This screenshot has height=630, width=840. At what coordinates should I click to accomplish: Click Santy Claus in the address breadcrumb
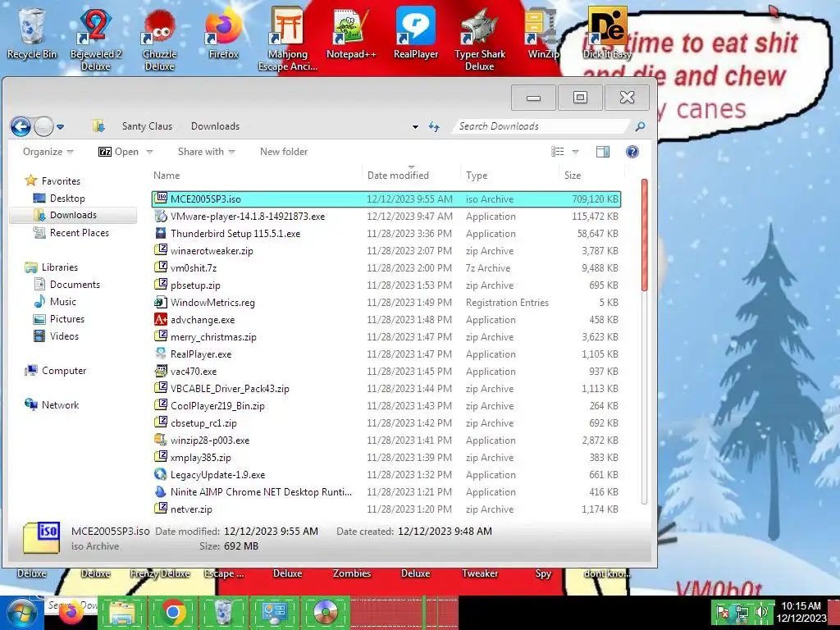tap(147, 126)
